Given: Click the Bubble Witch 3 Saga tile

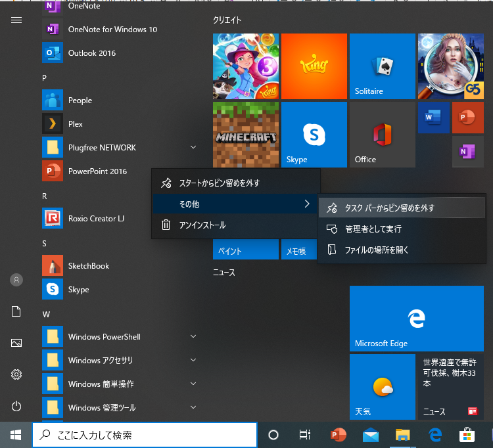Looking at the screenshot, I should click(246, 66).
